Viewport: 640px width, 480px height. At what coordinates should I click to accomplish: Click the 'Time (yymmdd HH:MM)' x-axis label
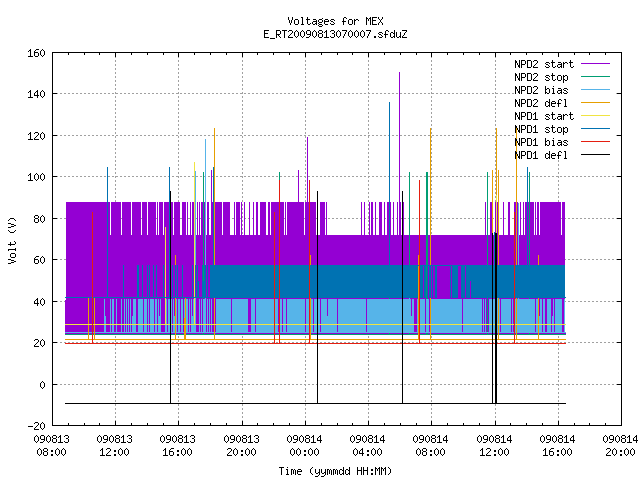(335, 471)
